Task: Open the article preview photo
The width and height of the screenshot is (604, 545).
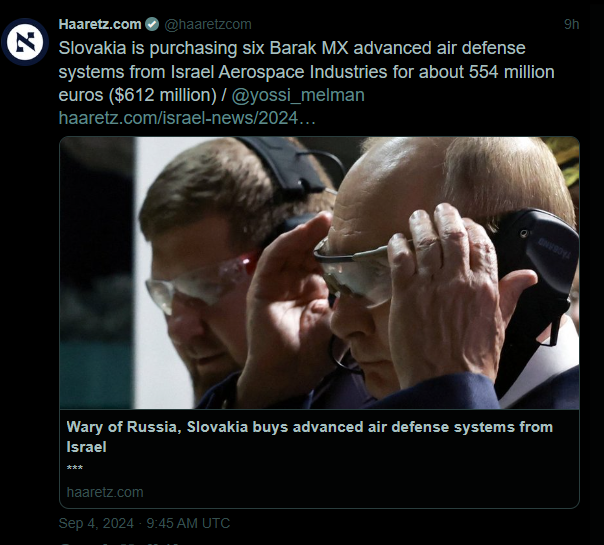Action: pyautogui.click(x=319, y=273)
